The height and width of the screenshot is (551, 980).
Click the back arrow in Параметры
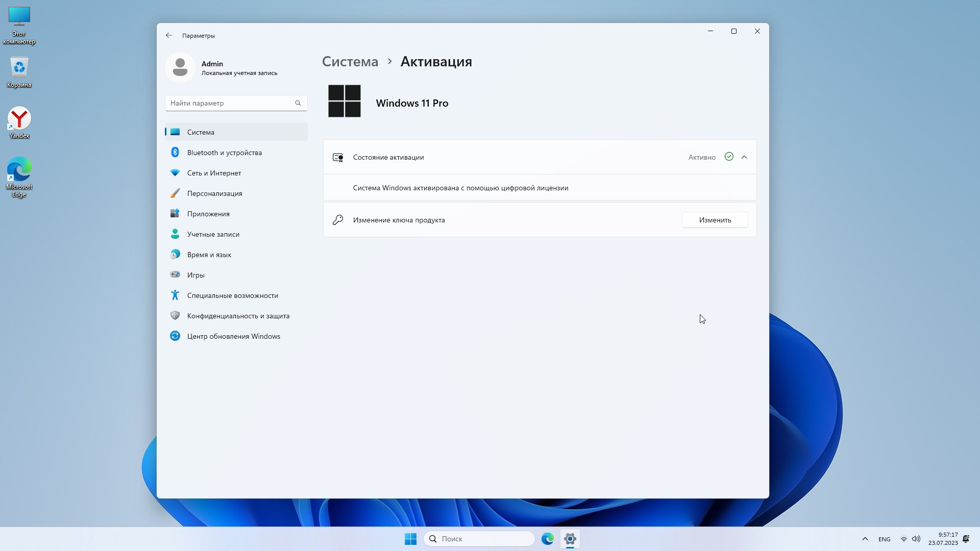(x=169, y=36)
